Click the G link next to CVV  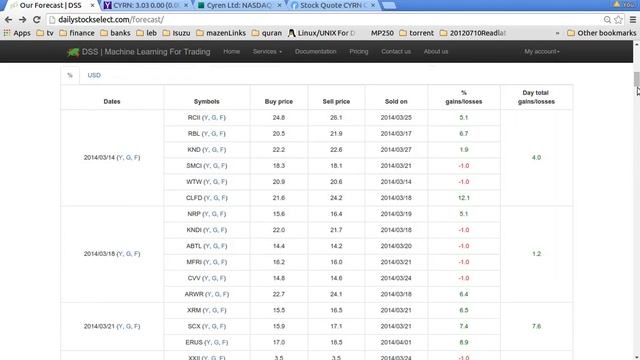(214, 278)
